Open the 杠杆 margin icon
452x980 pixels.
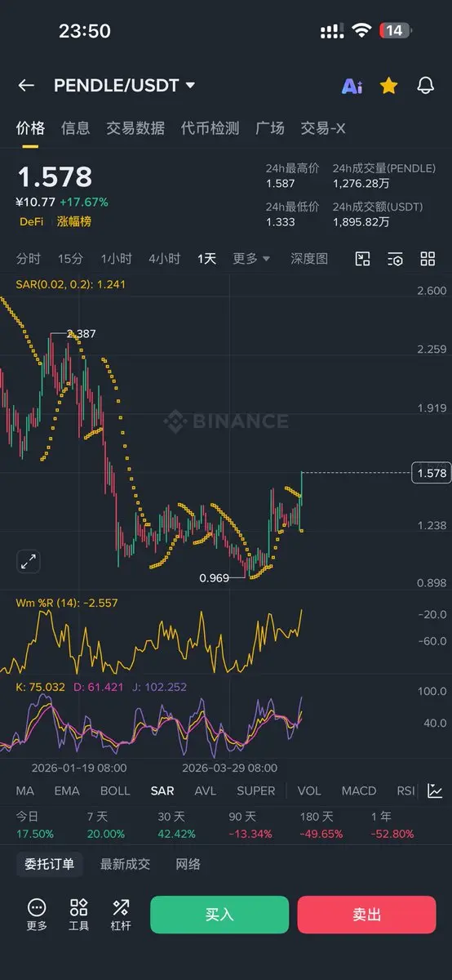coord(121,915)
